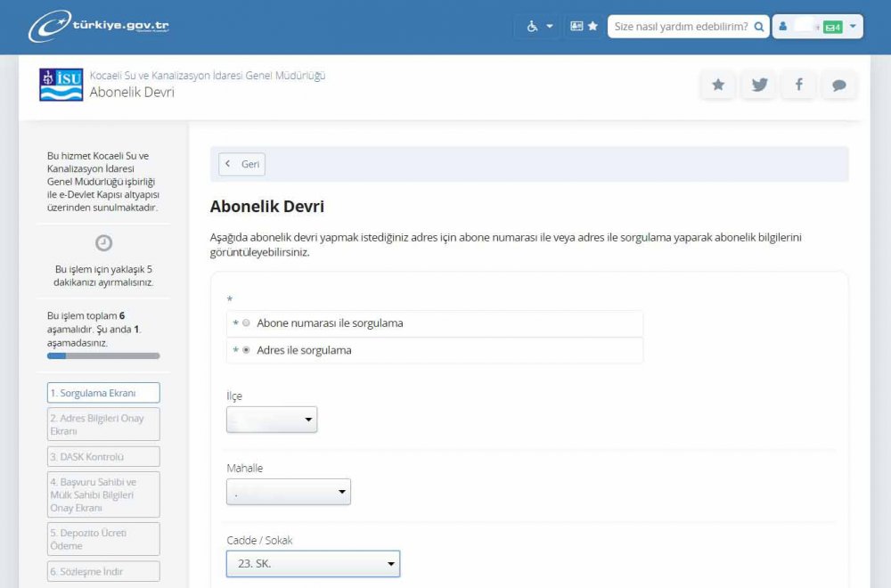
Task: Click the 'İlçe' field label
Action: click(234, 396)
